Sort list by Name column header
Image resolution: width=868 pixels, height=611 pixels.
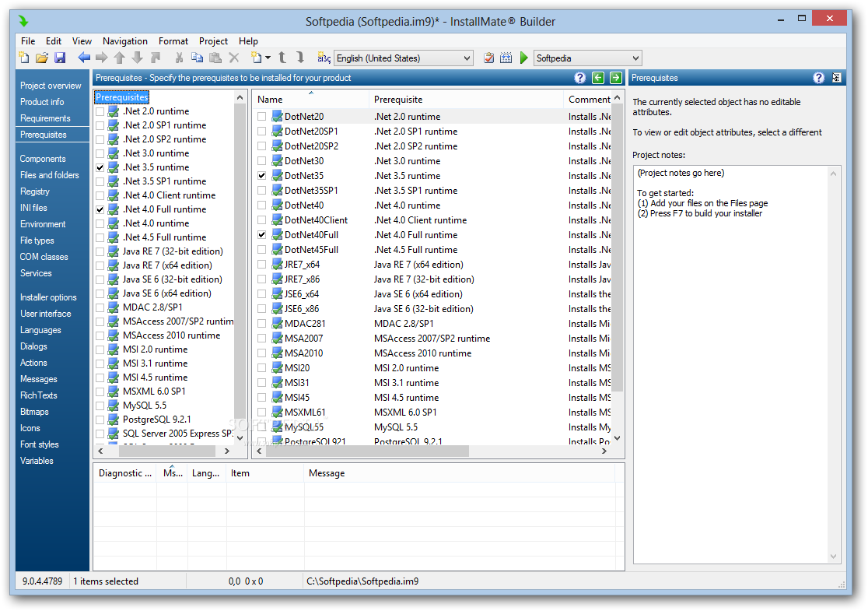tap(310, 100)
